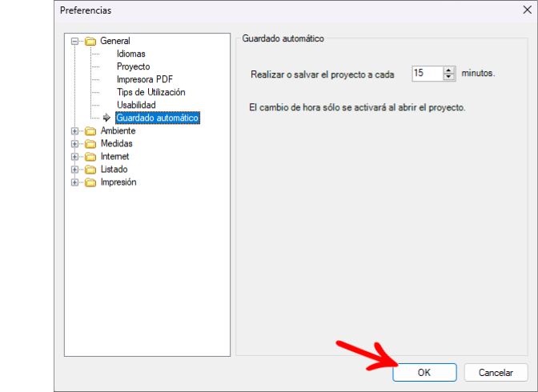Expand the Internet tree node
Viewport: 538px width, 392px height.
(74, 157)
